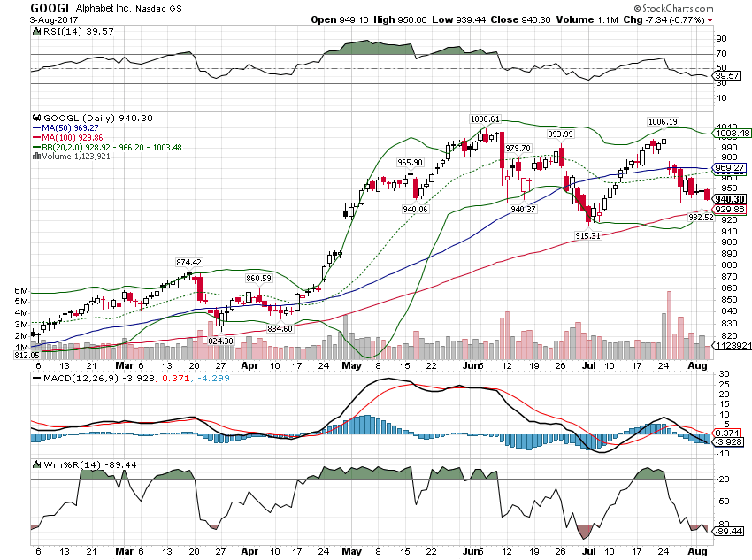
Task: Click the -89.44 Williams %R axis tag
Action: tap(728, 531)
